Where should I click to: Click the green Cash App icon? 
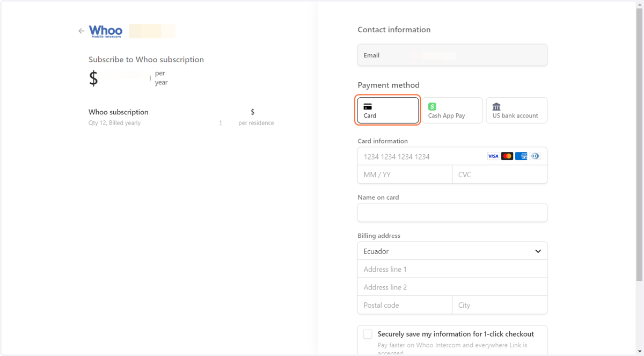432,106
